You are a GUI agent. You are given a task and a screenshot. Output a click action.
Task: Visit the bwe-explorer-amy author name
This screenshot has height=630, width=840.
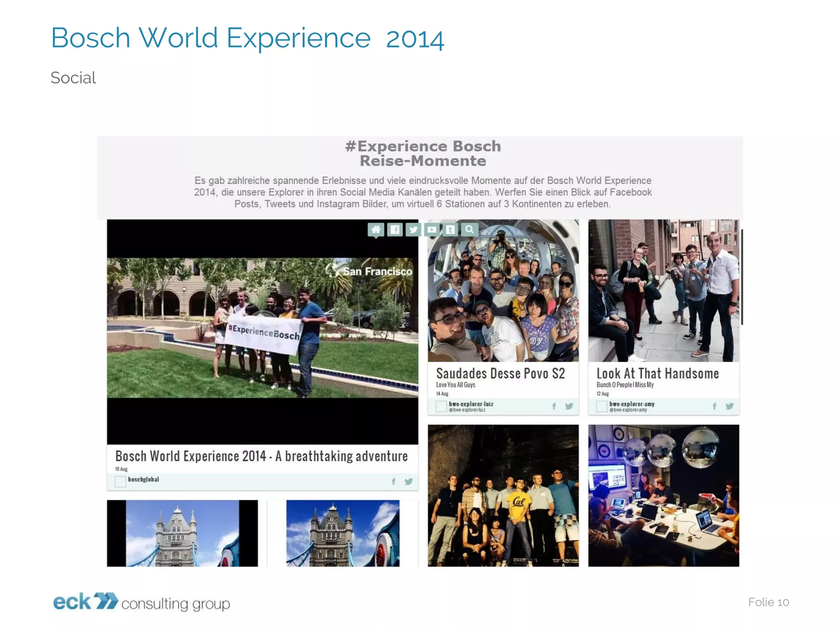(632, 404)
